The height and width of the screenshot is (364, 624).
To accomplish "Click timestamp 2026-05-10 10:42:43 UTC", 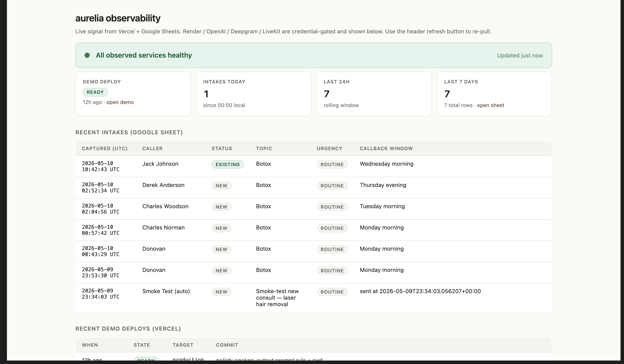I will (x=101, y=166).
